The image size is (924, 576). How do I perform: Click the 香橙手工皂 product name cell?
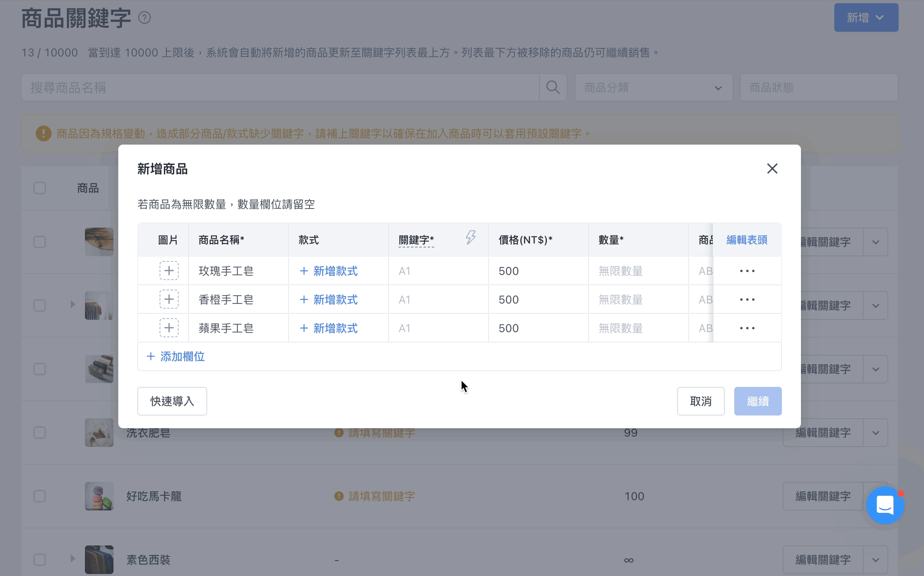(238, 300)
